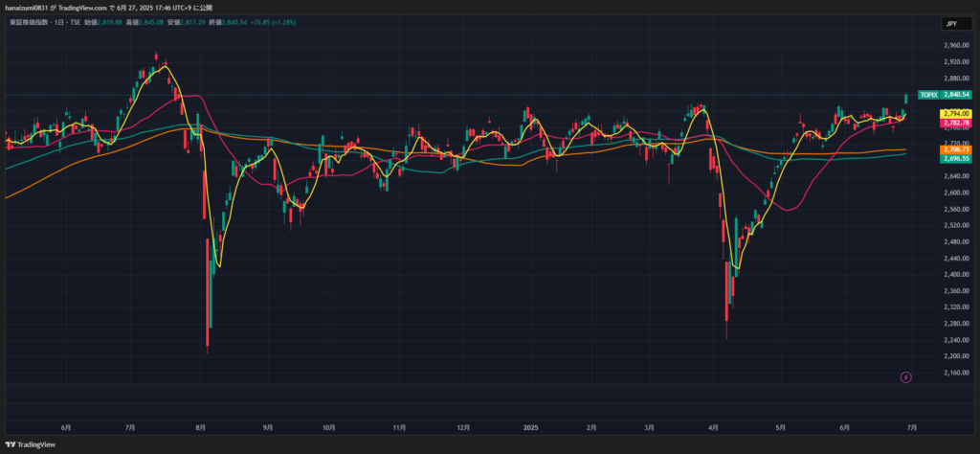Click the 安値 2,817.29 low value

(x=186, y=22)
